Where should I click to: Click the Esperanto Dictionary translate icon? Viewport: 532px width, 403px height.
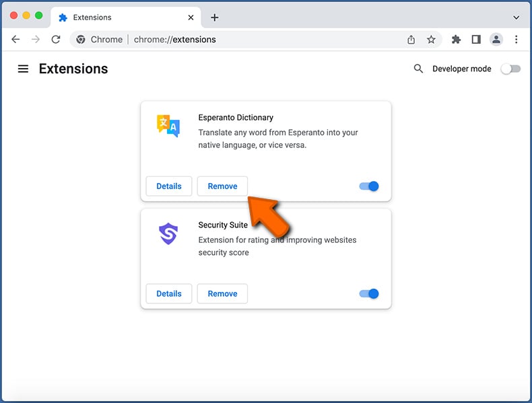coord(168,126)
